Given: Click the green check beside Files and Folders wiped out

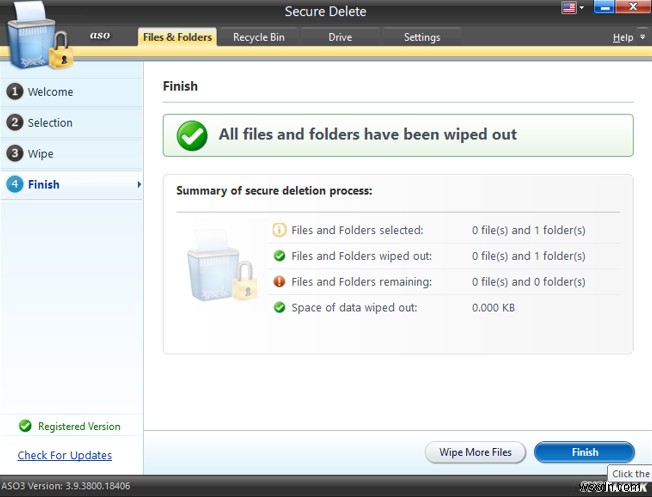Looking at the screenshot, I should 279,256.
